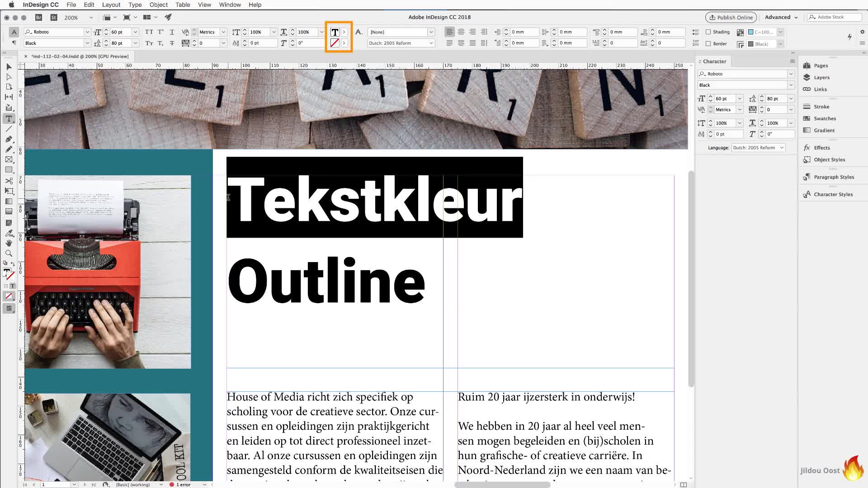Apply Superscript formatting

(160, 32)
